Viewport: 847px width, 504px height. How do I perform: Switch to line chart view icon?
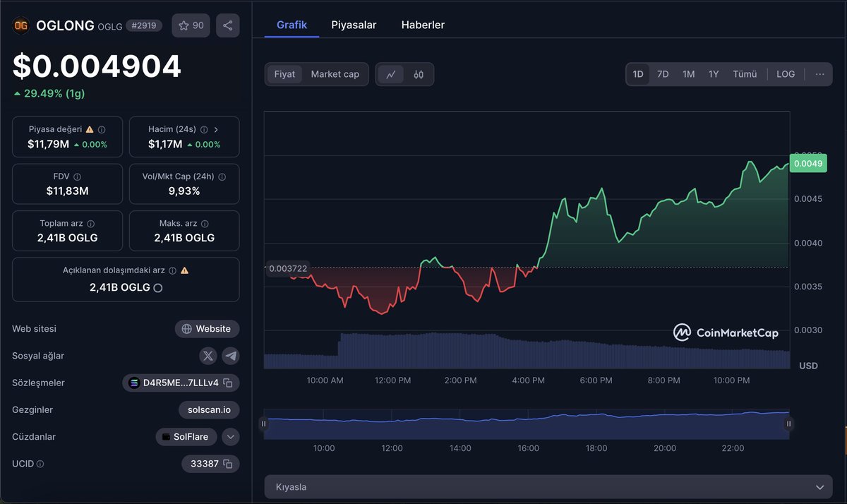tap(390, 74)
